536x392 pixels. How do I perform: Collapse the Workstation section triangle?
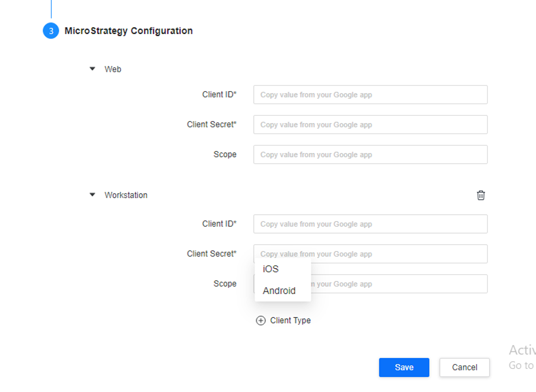(x=93, y=195)
